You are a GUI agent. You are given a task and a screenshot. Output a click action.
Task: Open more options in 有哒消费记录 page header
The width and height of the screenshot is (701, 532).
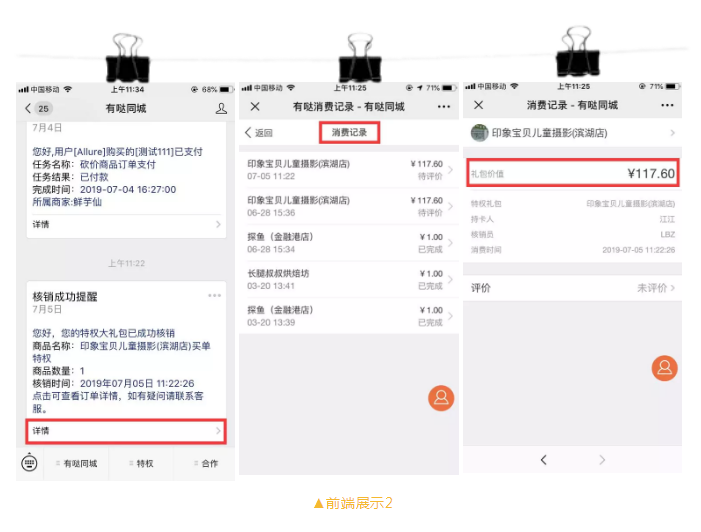tap(444, 106)
